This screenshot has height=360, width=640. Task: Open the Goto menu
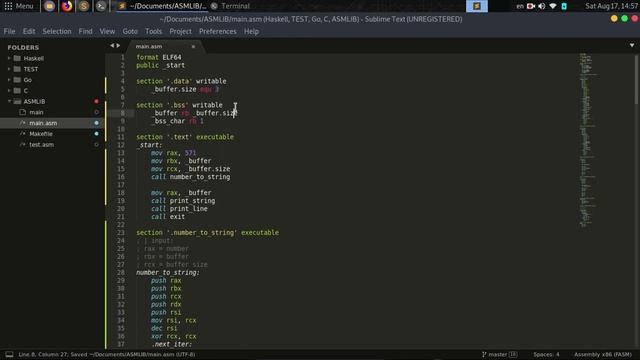(x=130, y=31)
